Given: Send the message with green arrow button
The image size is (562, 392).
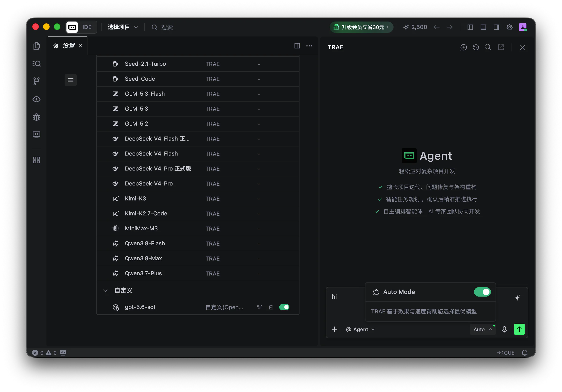Looking at the screenshot, I should 519,329.
